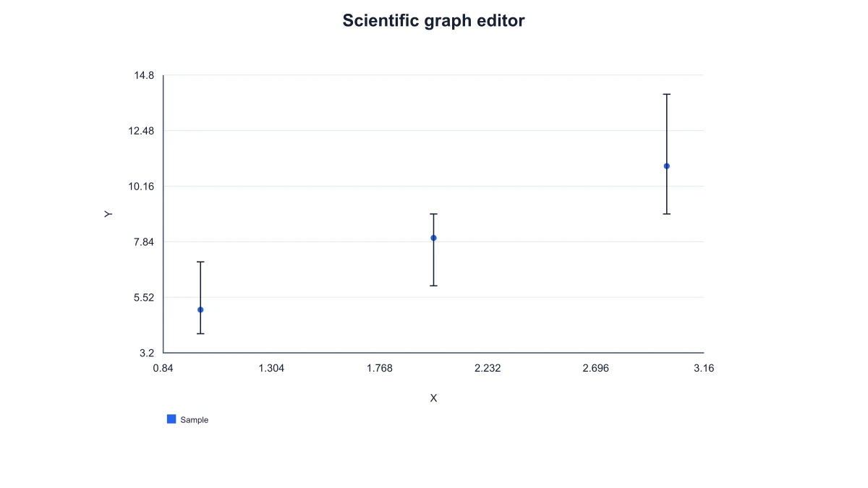Select the first data point near x=1
Viewport: 868px width, 488px height.
[x=200, y=309]
